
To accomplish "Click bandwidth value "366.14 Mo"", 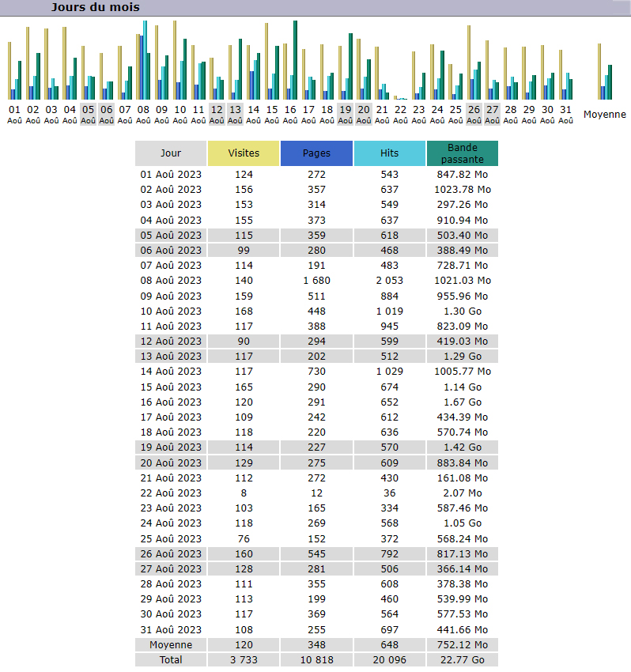I will coord(463,568).
